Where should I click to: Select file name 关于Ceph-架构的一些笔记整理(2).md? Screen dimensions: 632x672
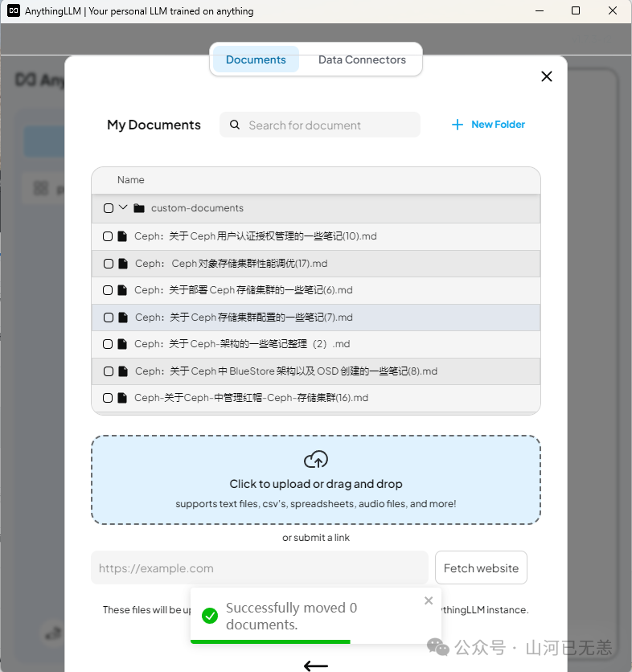point(242,344)
